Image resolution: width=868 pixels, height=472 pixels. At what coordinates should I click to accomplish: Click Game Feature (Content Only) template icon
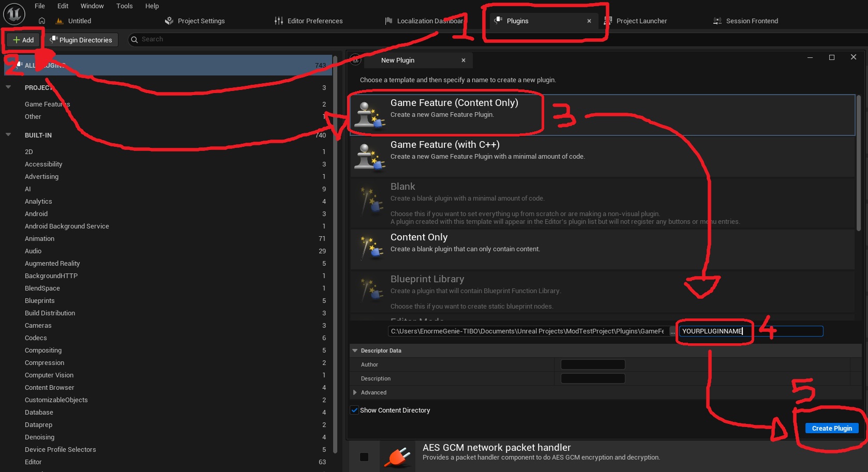pyautogui.click(x=370, y=115)
